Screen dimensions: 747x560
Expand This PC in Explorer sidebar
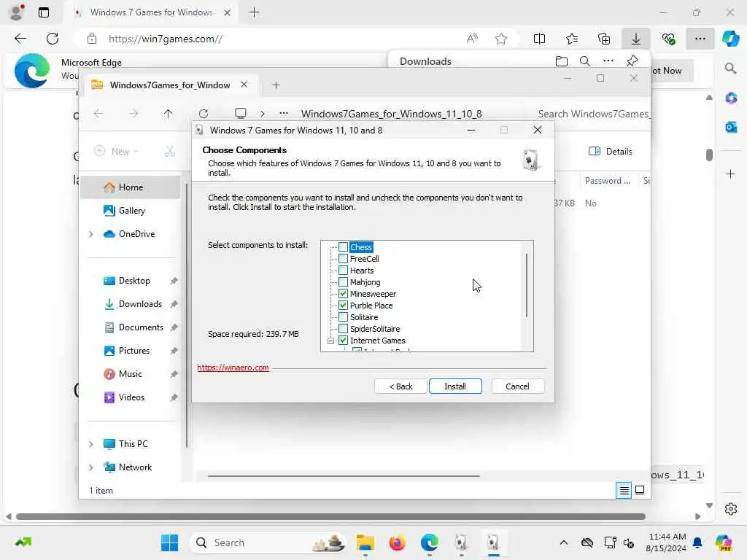91,444
